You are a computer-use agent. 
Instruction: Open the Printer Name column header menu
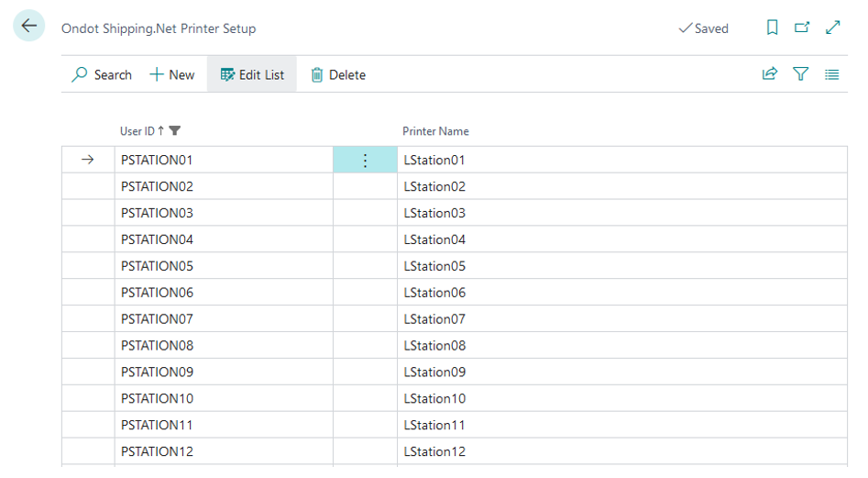[435, 131]
